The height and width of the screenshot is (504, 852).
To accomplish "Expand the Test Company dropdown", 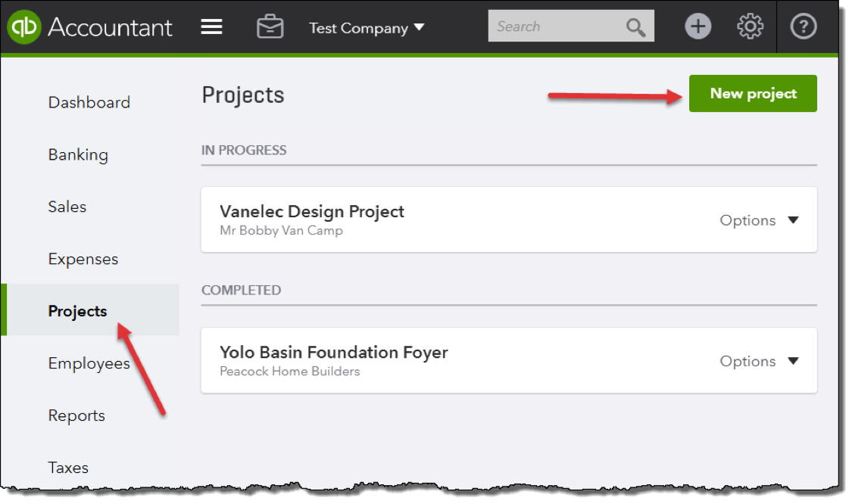I will [367, 28].
